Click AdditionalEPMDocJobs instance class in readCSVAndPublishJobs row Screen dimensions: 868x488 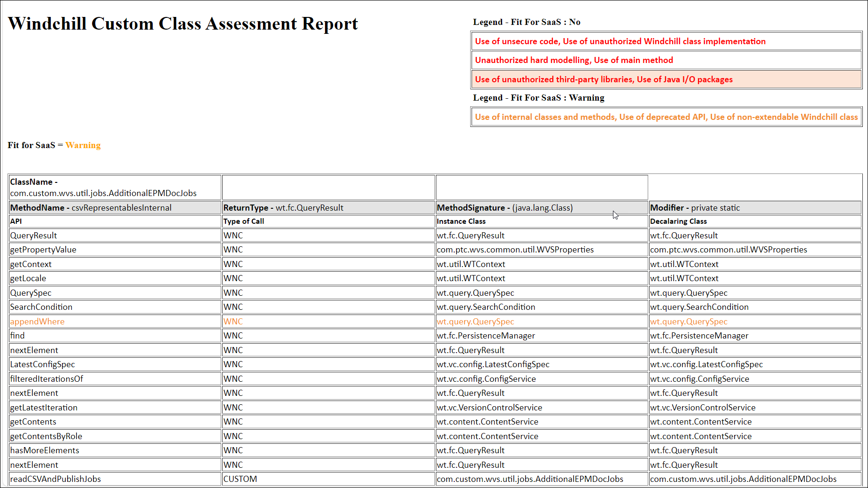pos(542,479)
